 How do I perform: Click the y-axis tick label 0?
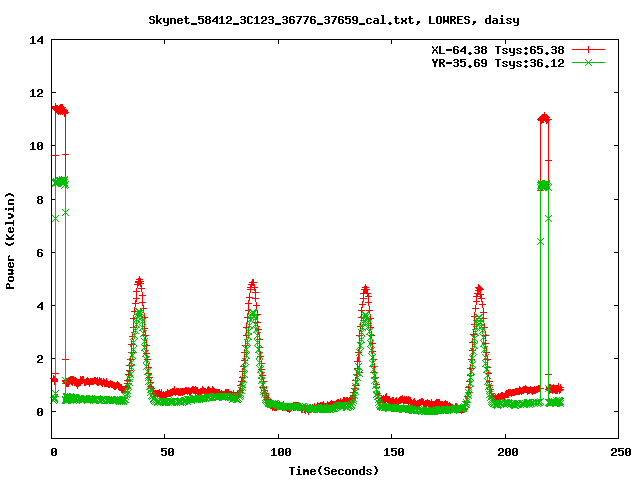pos(40,412)
